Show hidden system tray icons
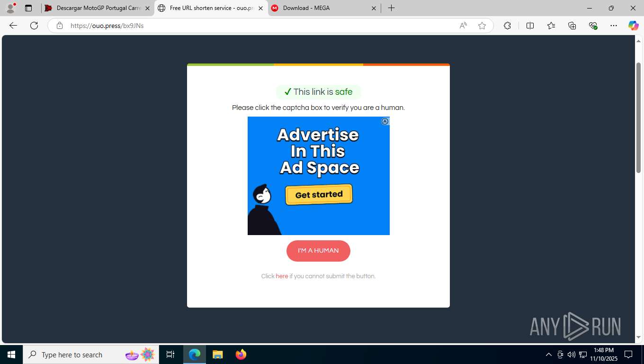Screen dimensions: 644x364 (549, 355)
